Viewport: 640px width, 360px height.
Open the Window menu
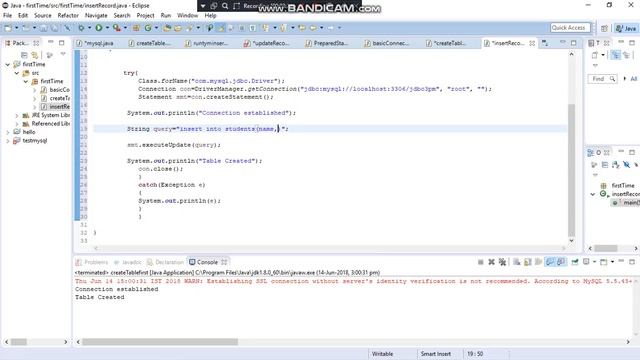click(x=187, y=16)
